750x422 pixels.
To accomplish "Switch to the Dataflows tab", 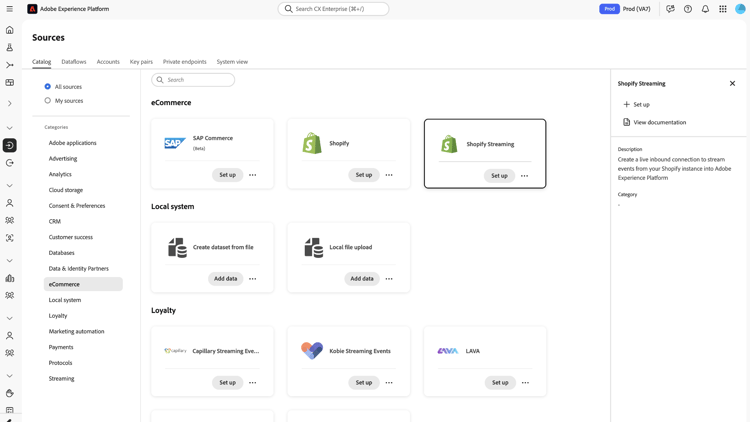I will [x=74, y=62].
